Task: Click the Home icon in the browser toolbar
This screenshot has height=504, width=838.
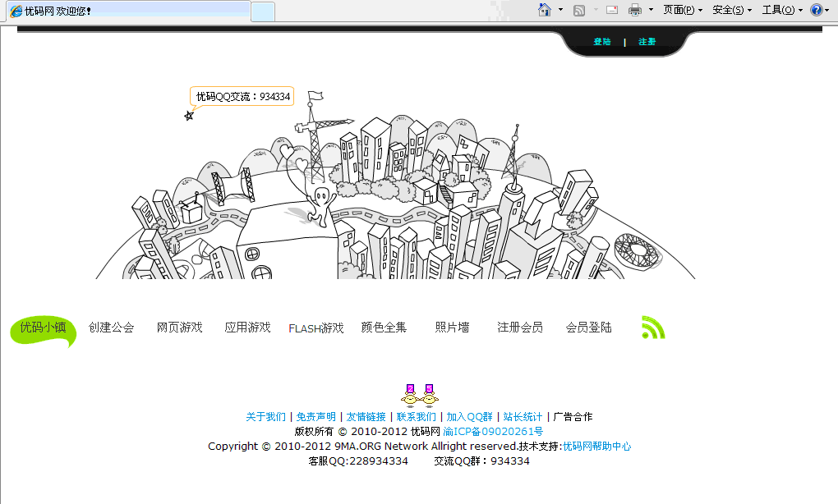Action: tap(546, 9)
